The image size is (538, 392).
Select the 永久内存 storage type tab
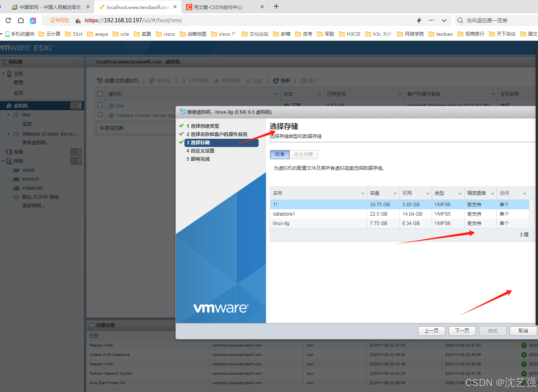coord(304,154)
